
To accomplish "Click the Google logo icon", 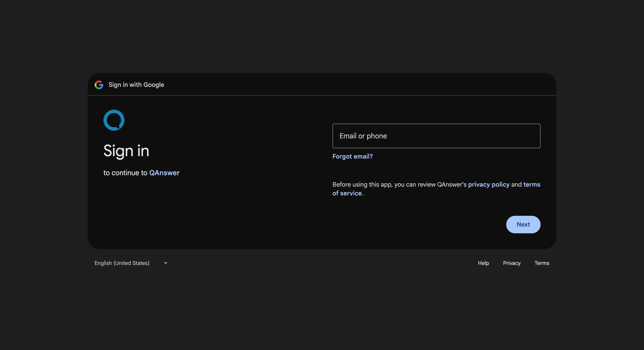I will click(99, 85).
